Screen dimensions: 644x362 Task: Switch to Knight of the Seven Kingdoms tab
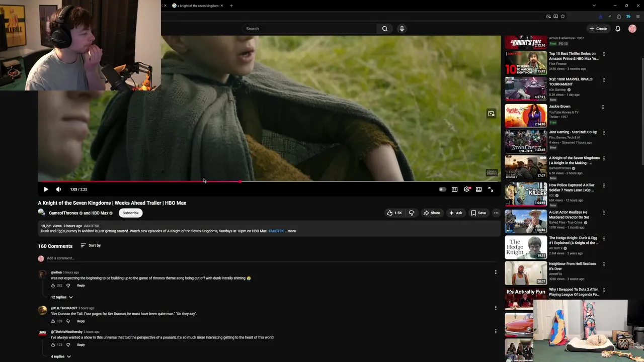coord(198,6)
